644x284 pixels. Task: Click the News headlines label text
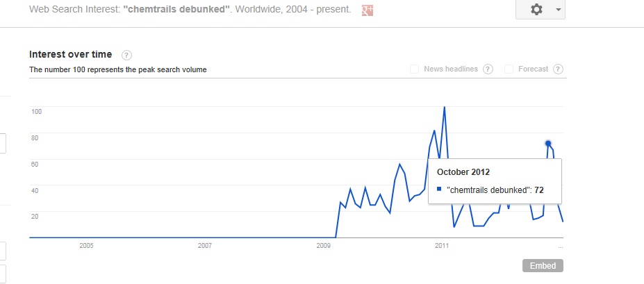(x=451, y=69)
